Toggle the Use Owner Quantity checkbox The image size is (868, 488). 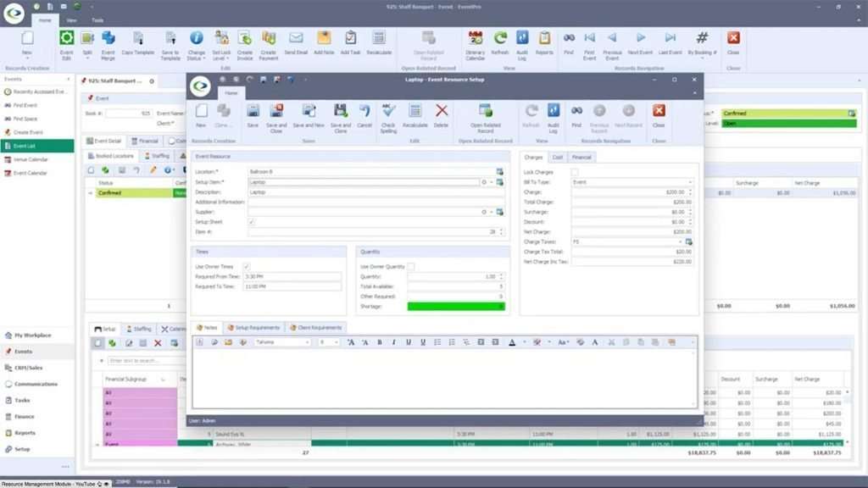[x=411, y=267]
